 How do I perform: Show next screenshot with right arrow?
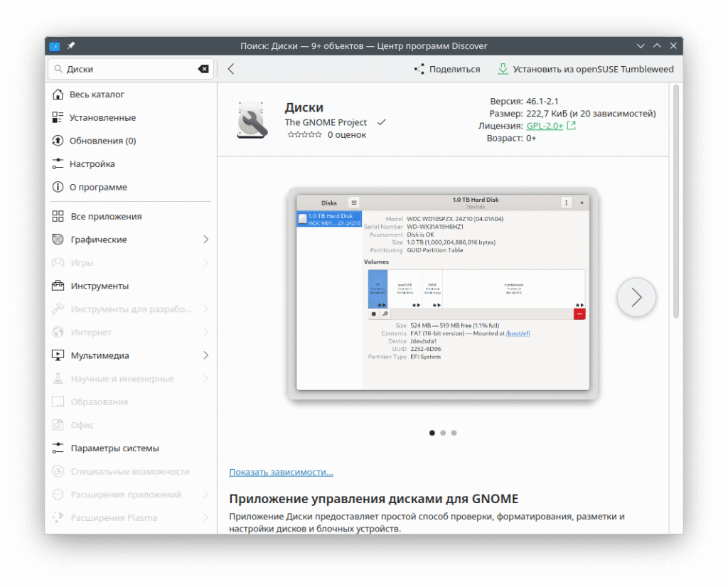pos(636,297)
